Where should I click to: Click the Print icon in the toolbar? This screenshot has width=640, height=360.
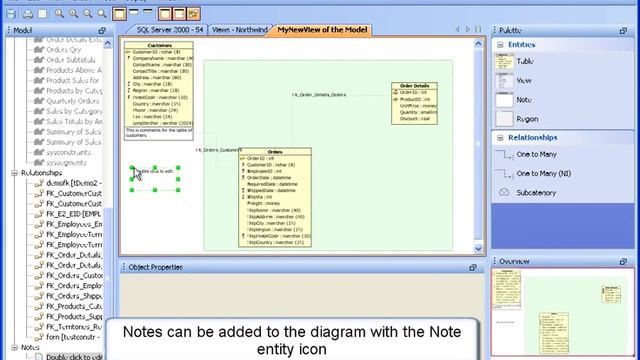point(28,14)
